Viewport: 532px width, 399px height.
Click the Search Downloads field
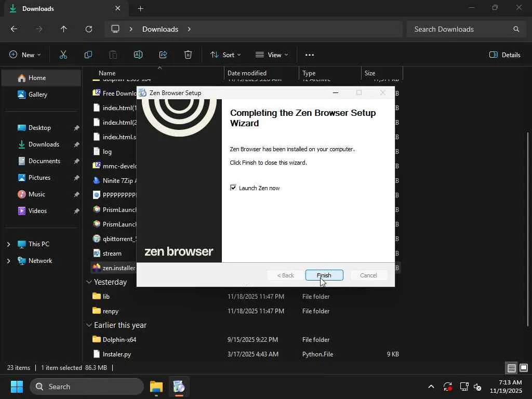[466, 29]
